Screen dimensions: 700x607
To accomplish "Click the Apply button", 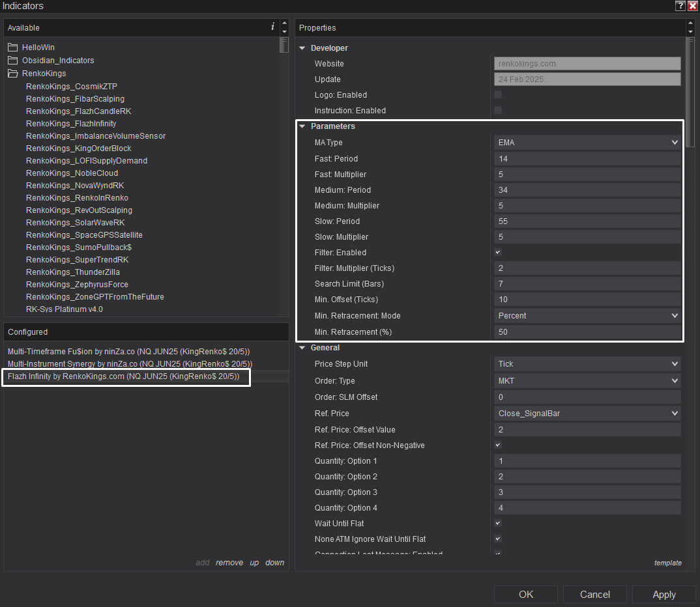I will pyautogui.click(x=664, y=594).
